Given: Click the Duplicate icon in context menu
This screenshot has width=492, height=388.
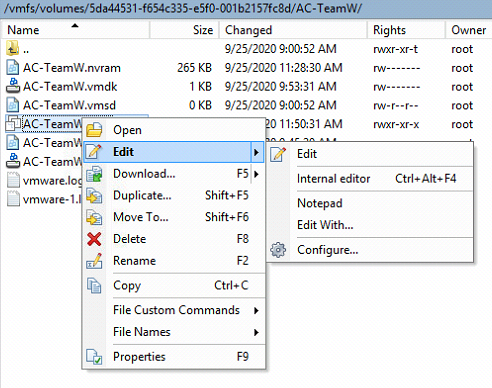Looking at the screenshot, I should 94,195.
